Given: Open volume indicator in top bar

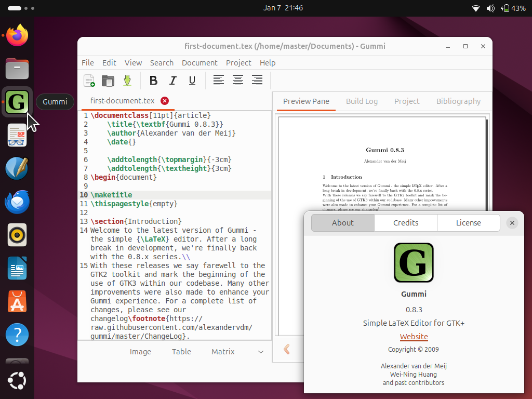Looking at the screenshot, I should (490, 8).
